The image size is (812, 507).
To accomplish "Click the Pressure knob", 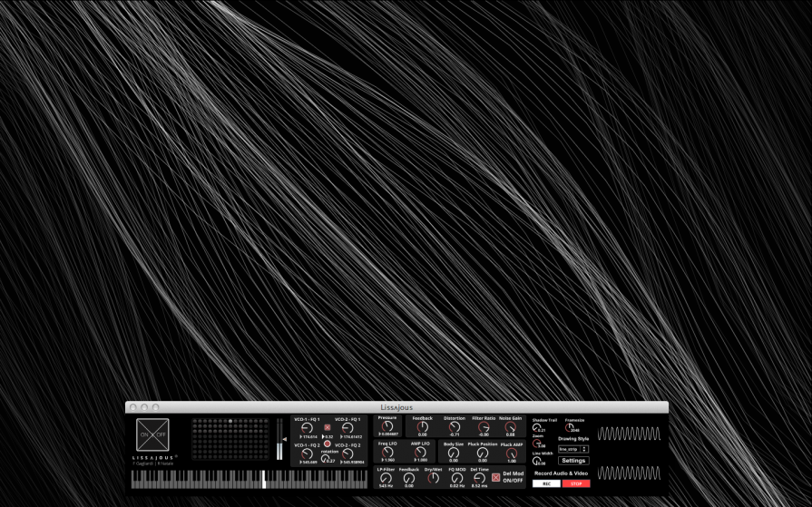I will (387, 426).
